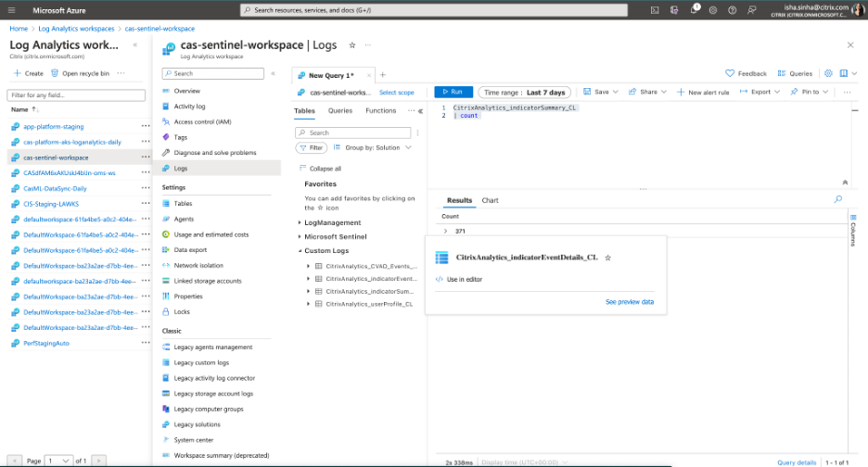The image size is (868, 467).
Task: Click Use in editor
Action: [459, 280]
